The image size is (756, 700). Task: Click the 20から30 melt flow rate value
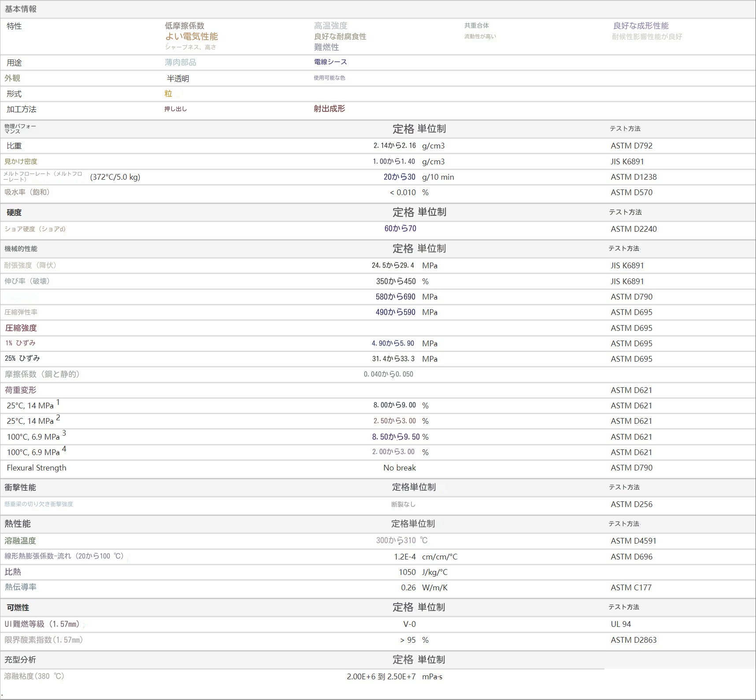399,177
